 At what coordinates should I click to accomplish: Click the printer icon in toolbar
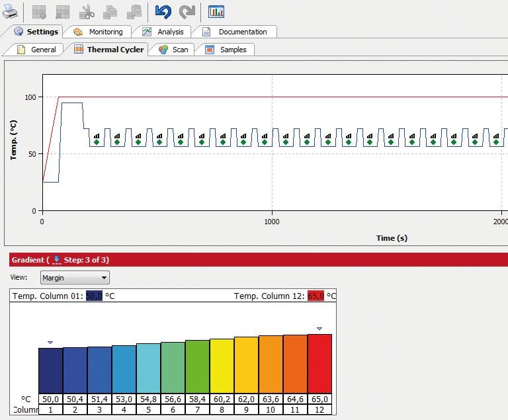[x=10, y=12]
